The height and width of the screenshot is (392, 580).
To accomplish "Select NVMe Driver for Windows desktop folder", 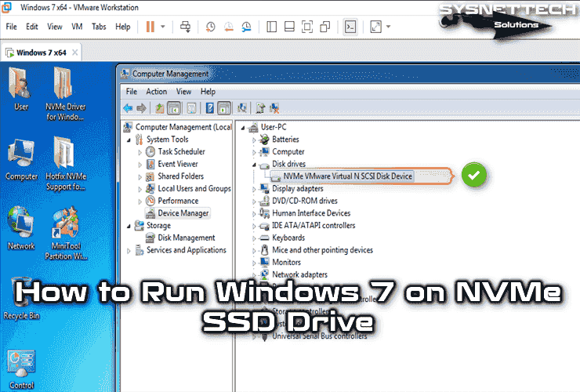I will pos(66,94).
